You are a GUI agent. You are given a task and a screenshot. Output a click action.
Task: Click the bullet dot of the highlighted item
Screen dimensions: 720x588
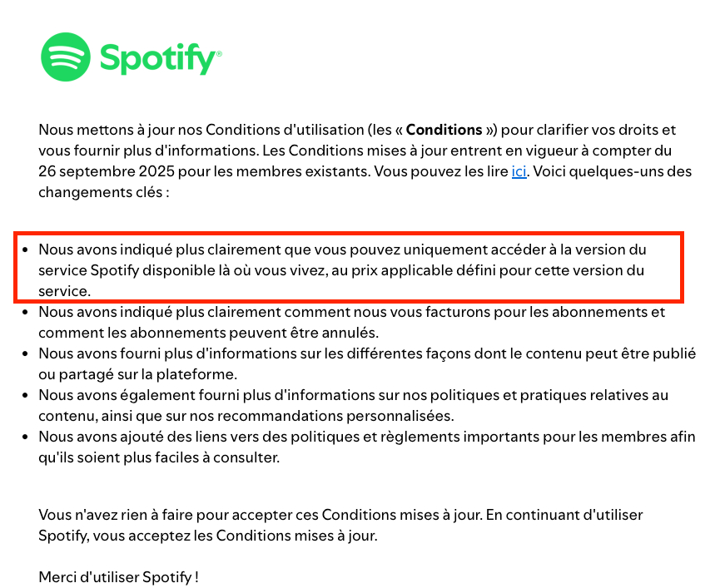[x=27, y=250]
